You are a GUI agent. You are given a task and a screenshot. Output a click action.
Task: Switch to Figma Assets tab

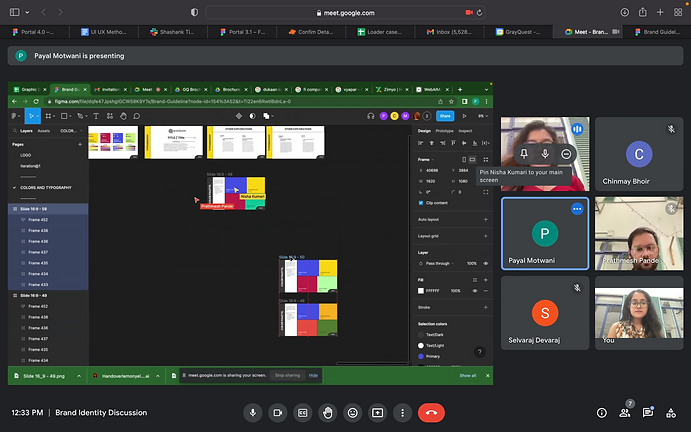pos(44,131)
